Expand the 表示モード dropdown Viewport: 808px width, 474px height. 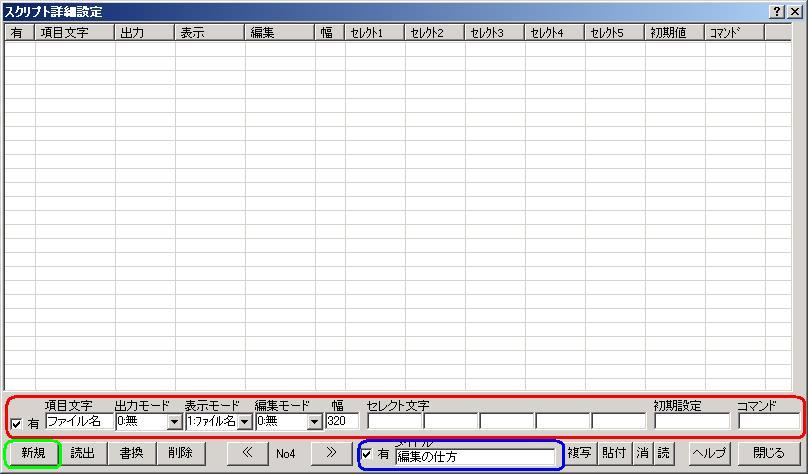pyautogui.click(x=244, y=422)
